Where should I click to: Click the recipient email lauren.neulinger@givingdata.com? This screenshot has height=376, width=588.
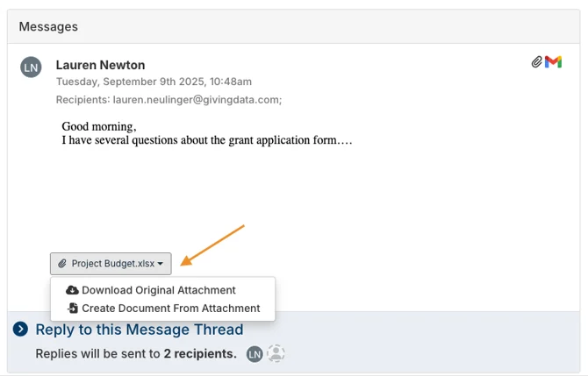197,100
